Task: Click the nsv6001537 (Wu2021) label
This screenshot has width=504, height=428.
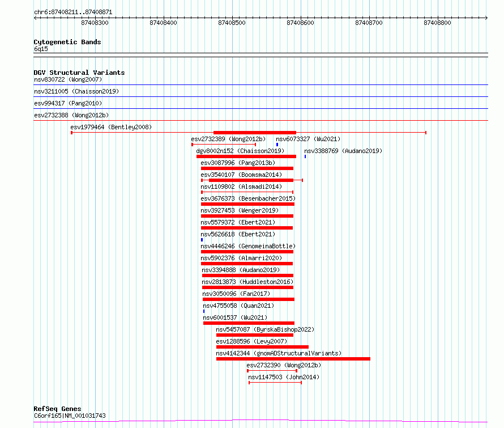Action: pyautogui.click(x=235, y=317)
